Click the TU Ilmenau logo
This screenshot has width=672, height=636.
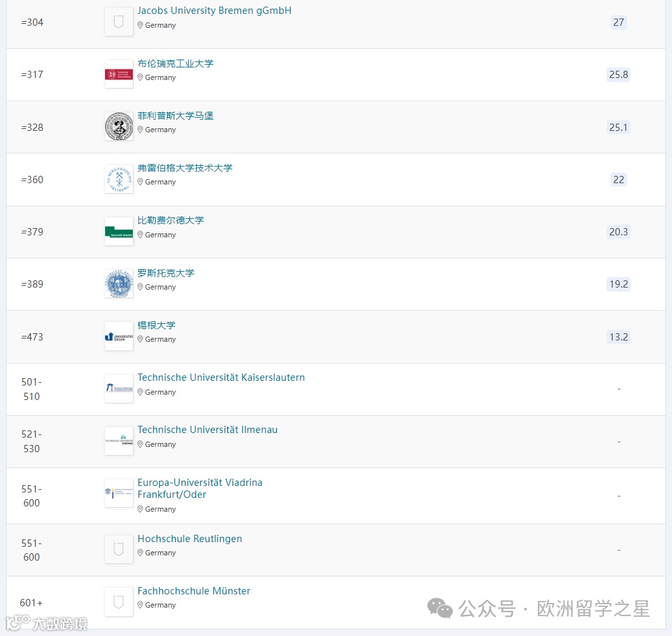coord(119,441)
